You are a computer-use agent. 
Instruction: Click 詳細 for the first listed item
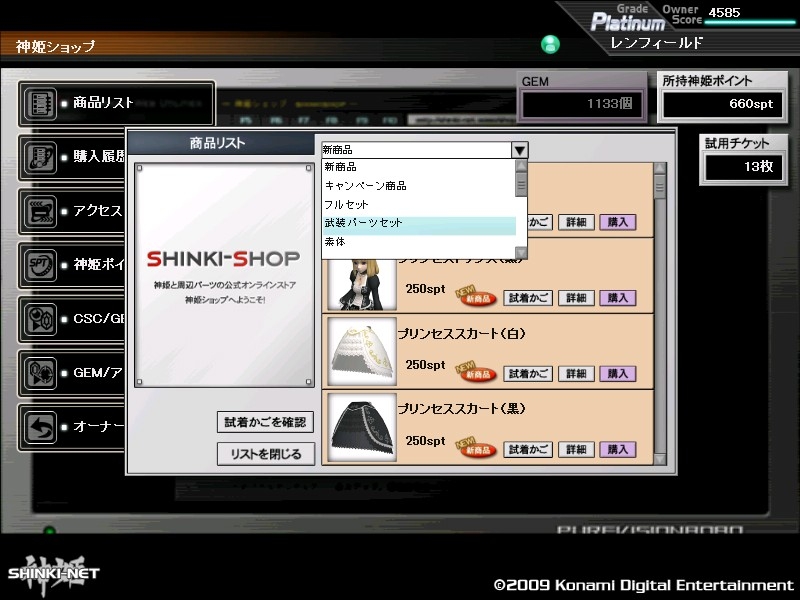[x=576, y=222]
